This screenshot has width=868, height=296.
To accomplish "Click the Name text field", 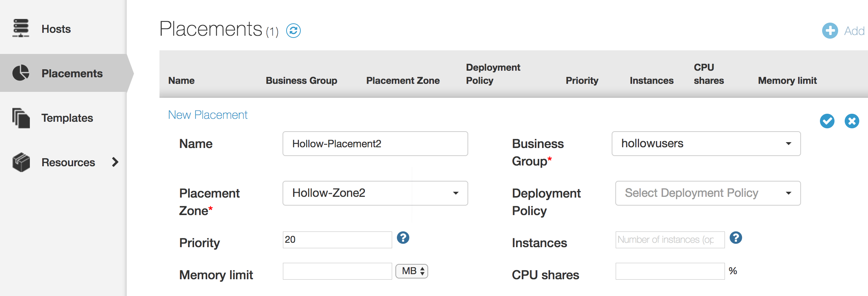I will [x=375, y=144].
